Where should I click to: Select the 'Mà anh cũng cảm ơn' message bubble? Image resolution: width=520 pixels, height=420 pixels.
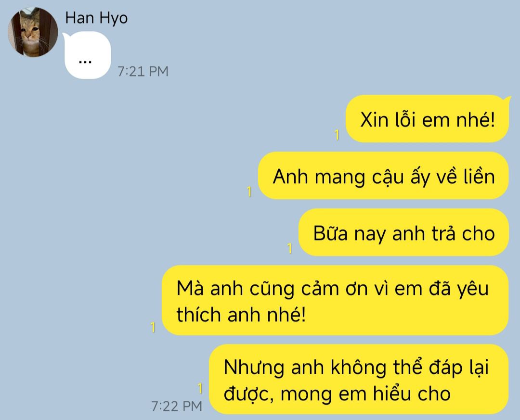(x=335, y=300)
